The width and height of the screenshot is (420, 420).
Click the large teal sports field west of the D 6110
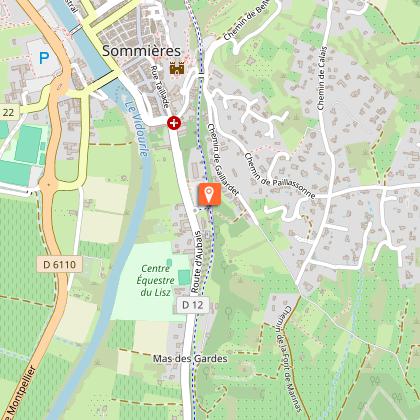(28, 145)
